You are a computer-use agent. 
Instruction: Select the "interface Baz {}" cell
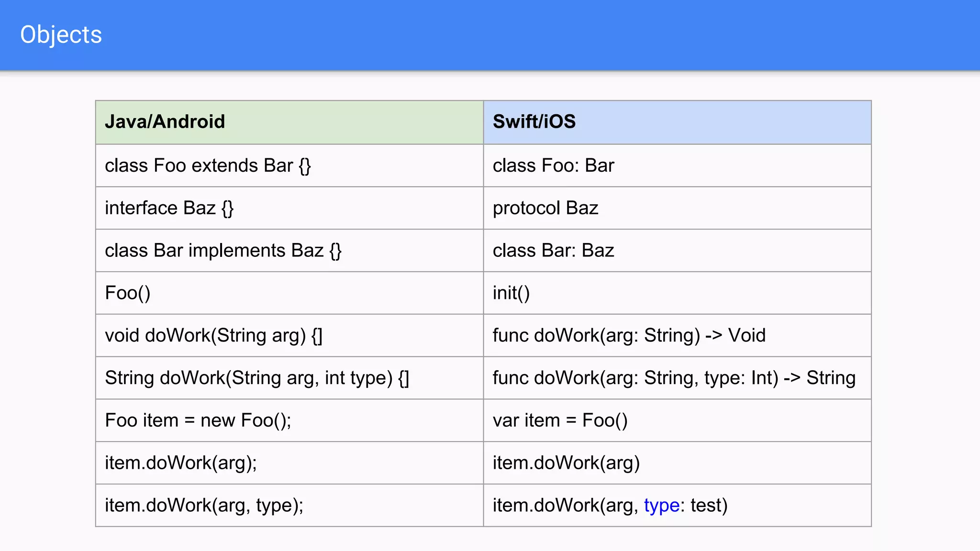click(x=169, y=208)
